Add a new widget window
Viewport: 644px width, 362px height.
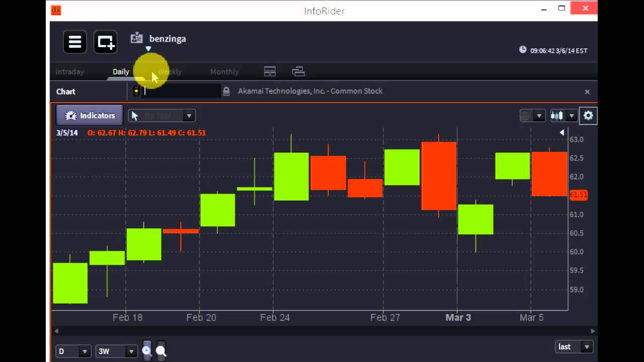pyautogui.click(x=106, y=42)
